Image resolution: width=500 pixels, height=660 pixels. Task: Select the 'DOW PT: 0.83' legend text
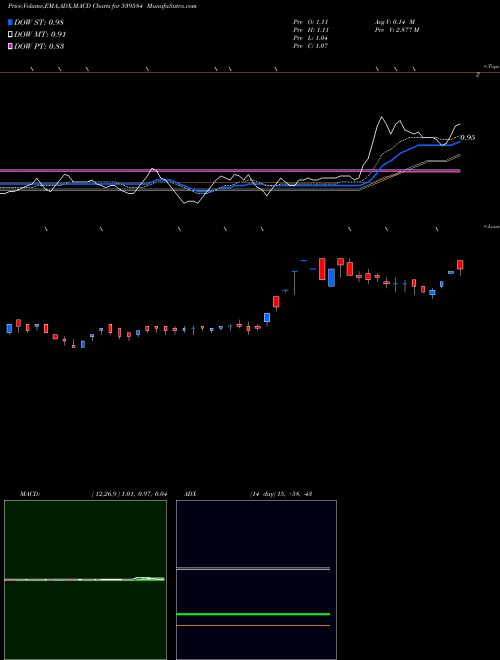[39, 46]
